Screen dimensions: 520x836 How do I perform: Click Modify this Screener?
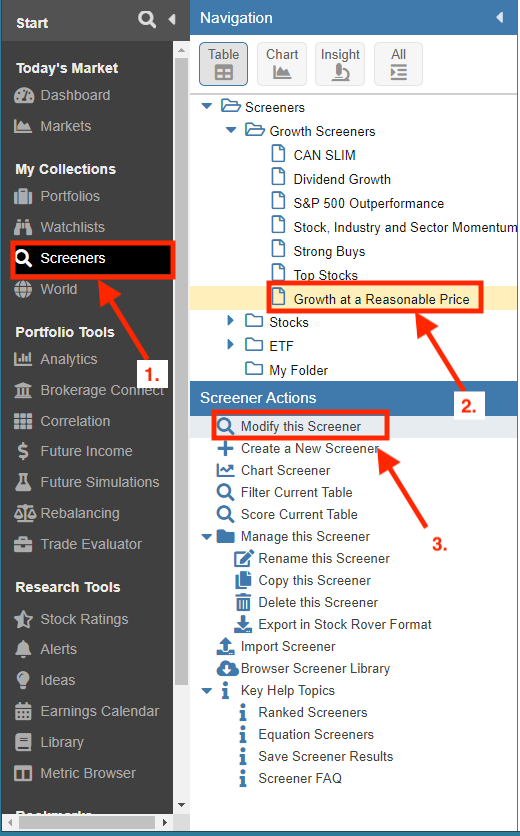tap(300, 426)
